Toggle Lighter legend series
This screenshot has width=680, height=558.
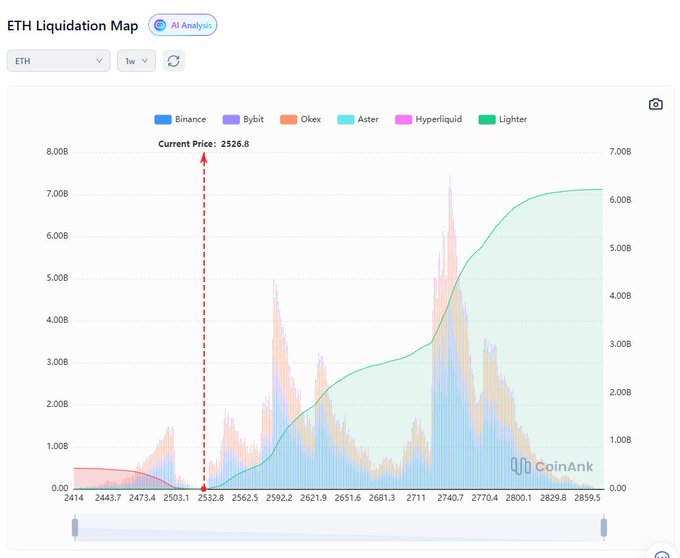click(503, 119)
